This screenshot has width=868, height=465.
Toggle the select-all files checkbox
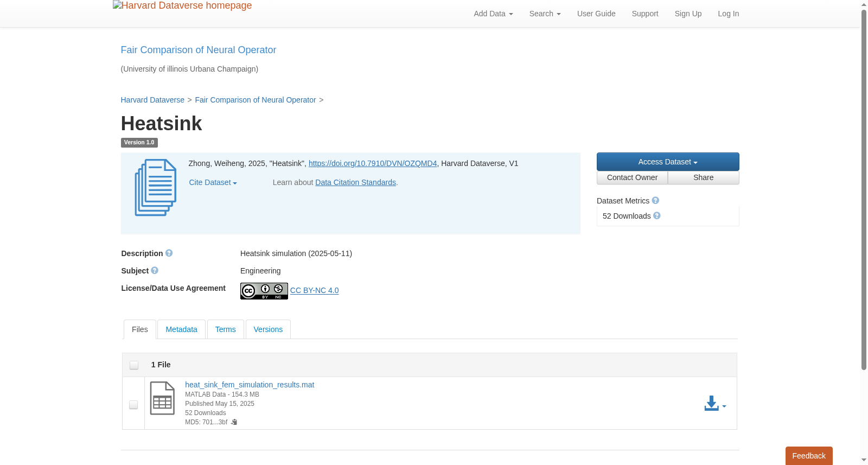(134, 365)
